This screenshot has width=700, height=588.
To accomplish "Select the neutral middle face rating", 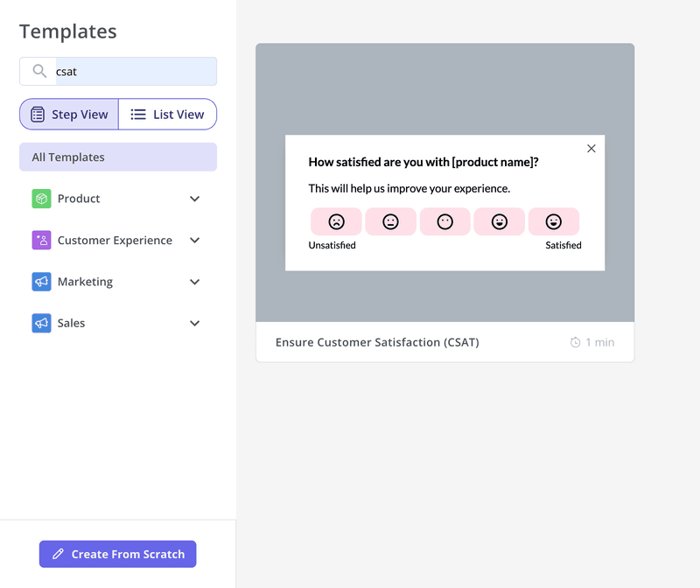I will click(444, 221).
